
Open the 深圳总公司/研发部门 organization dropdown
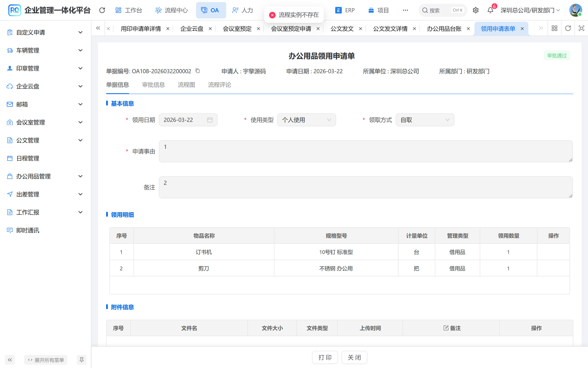click(x=530, y=10)
